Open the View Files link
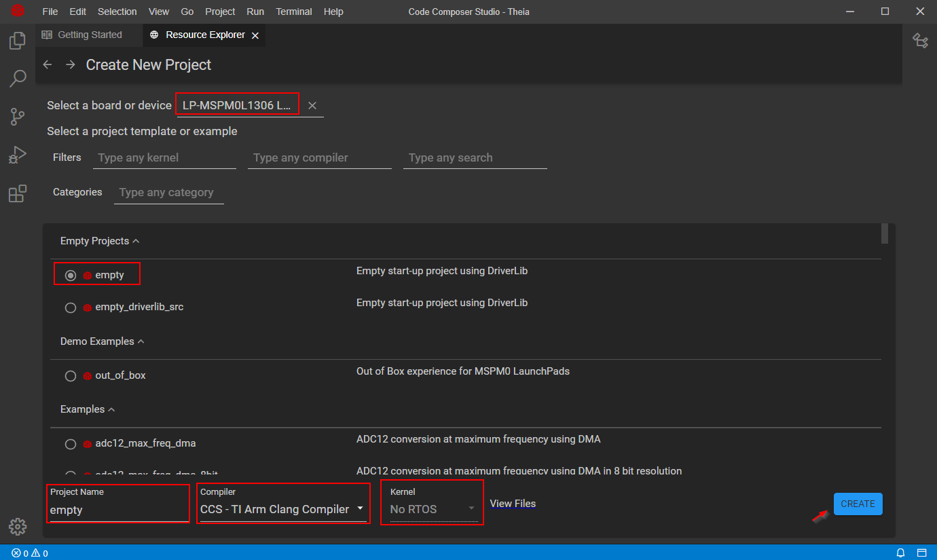This screenshot has height=560, width=937. pyautogui.click(x=513, y=504)
